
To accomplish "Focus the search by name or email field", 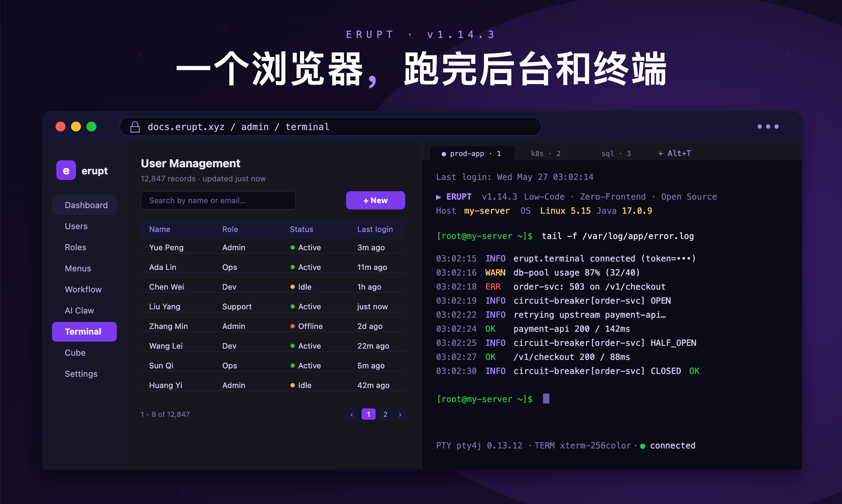I will (x=218, y=200).
